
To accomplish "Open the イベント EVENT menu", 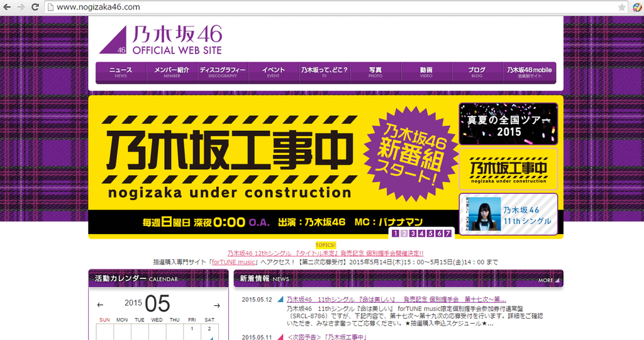I will (274, 72).
